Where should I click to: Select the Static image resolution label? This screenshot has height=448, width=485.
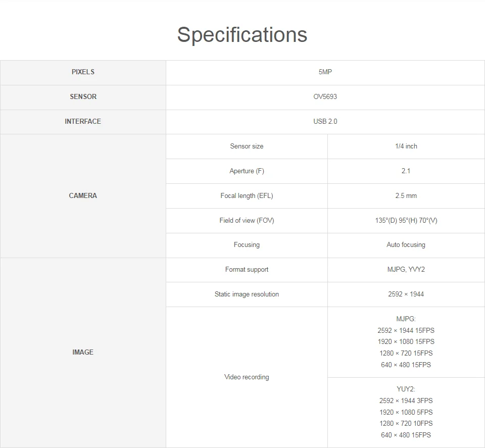(247, 294)
